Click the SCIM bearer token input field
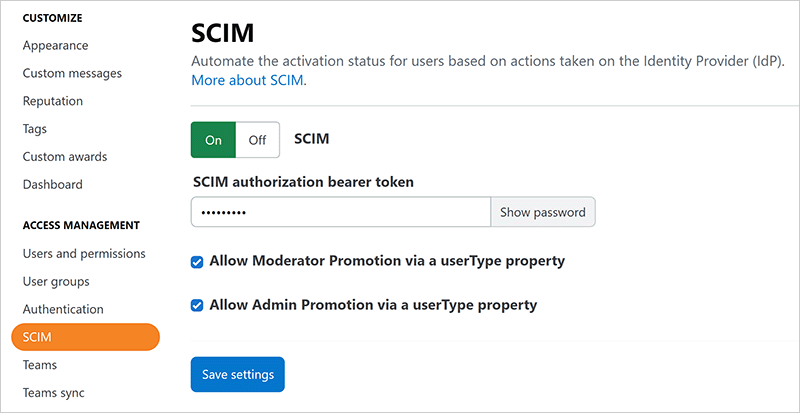Screen dimensions: 800x413 [340, 212]
